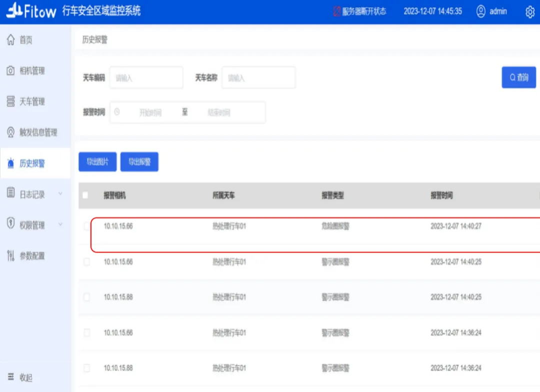Viewport: 540px width, 392px height.
Task: Click the 导出图片 button
Action: tap(97, 162)
